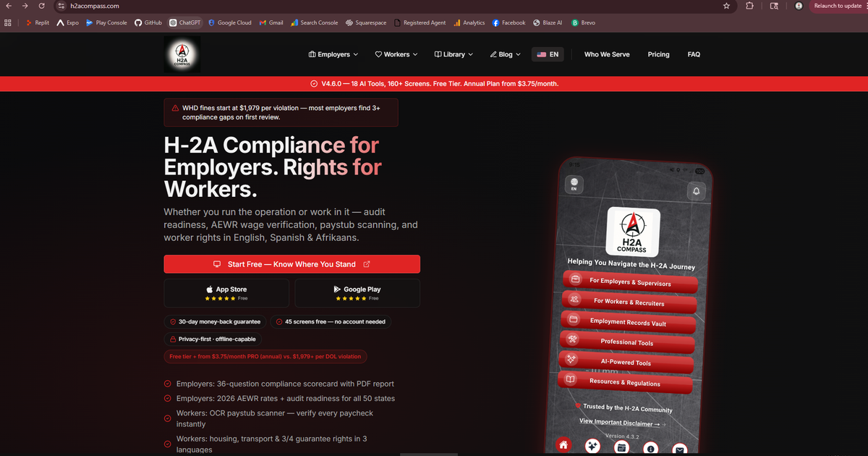The width and height of the screenshot is (868, 456).
Task: Bookmark this page with the star icon
Action: 726,6
